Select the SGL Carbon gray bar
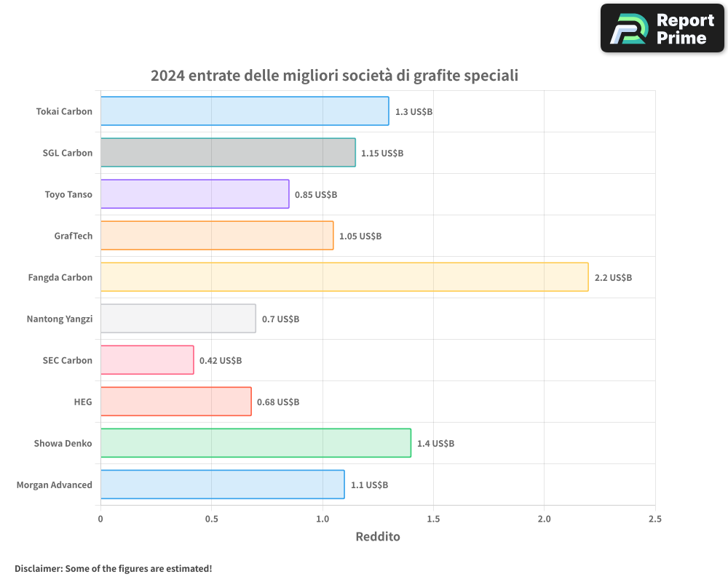This screenshot has width=728, height=582. [x=228, y=153]
